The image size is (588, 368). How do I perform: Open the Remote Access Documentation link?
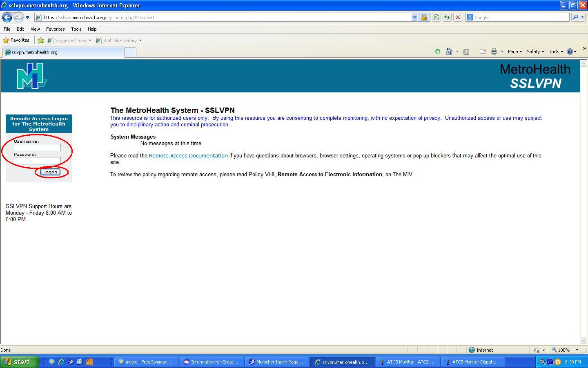coord(188,156)
